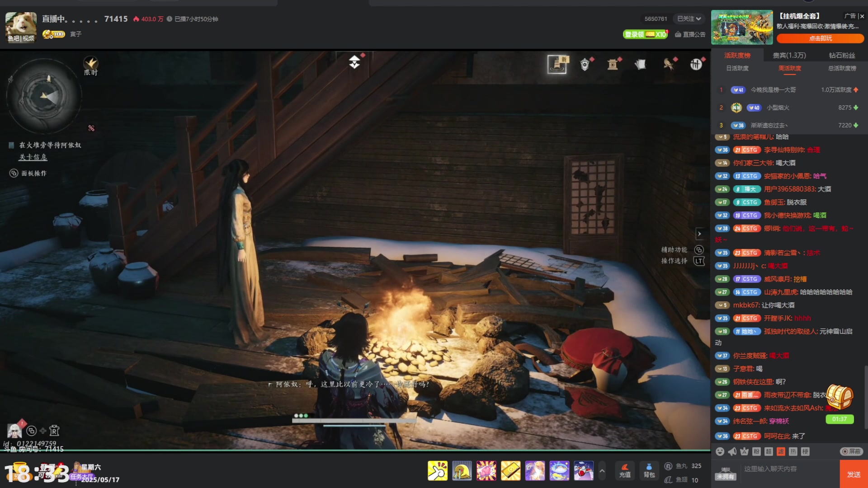Select the 日活跃度 sub-tab

(737, 68)
